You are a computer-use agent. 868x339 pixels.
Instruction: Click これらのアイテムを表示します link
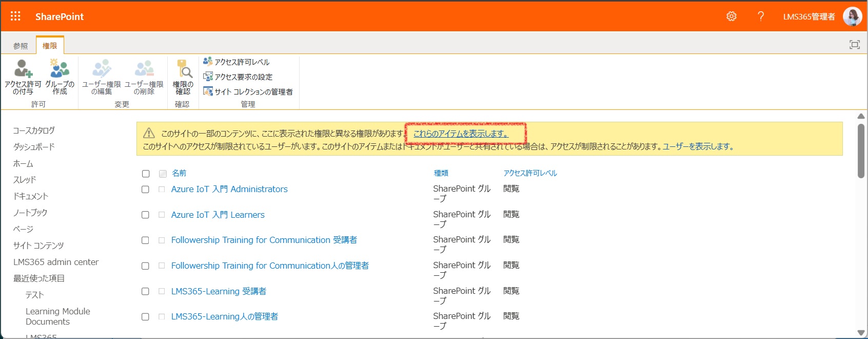(461, 134)
